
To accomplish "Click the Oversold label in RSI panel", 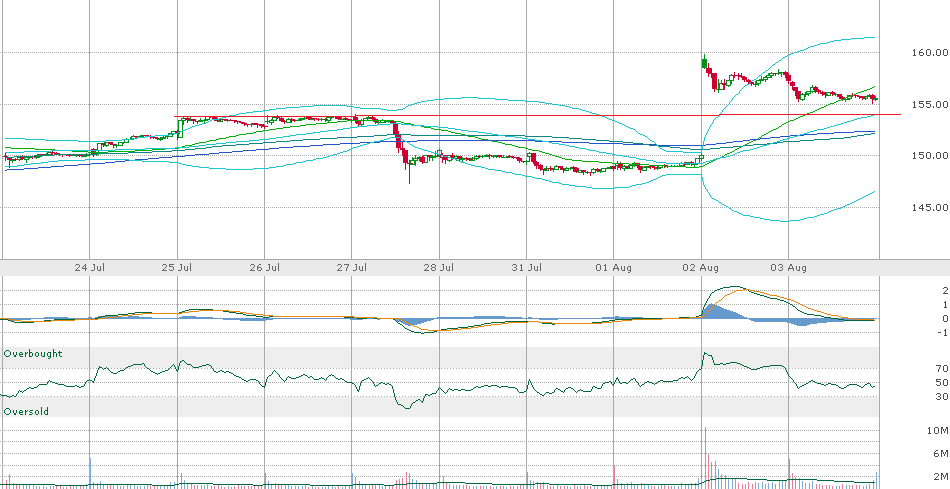I will click(26, 383).
